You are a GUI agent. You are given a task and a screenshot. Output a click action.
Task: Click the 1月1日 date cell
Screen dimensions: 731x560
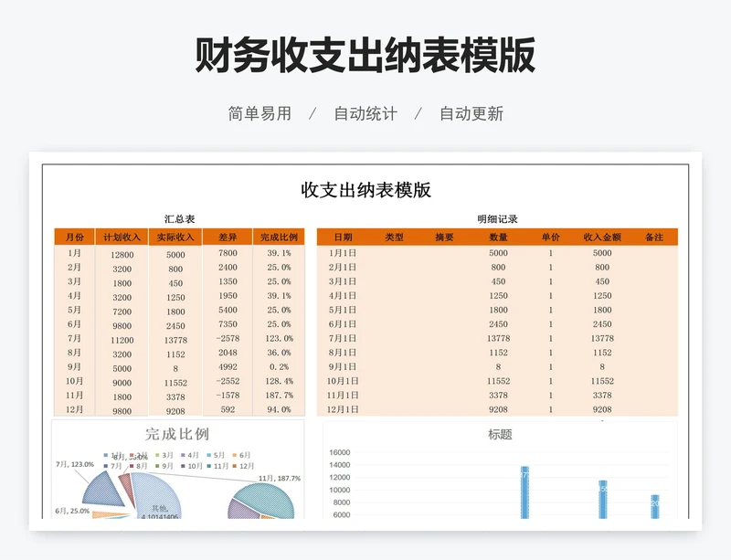click(x=343, y=253)
